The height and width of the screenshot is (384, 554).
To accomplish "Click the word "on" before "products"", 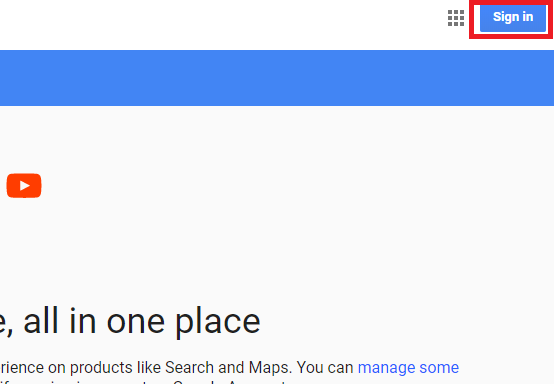I will tap(57, 368).
